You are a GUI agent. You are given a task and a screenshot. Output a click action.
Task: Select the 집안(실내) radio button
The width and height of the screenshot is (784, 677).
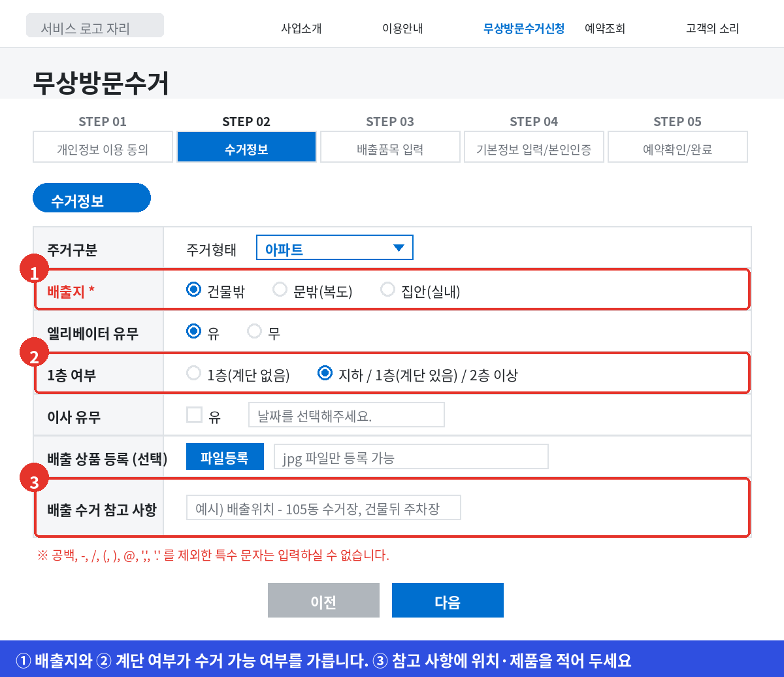click(x=388, y=289)
